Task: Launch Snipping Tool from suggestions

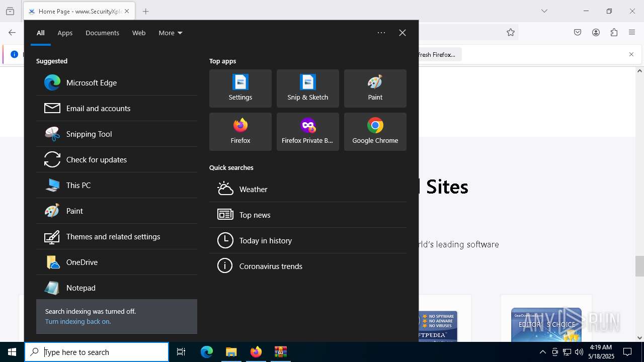Action: (117, 134)
